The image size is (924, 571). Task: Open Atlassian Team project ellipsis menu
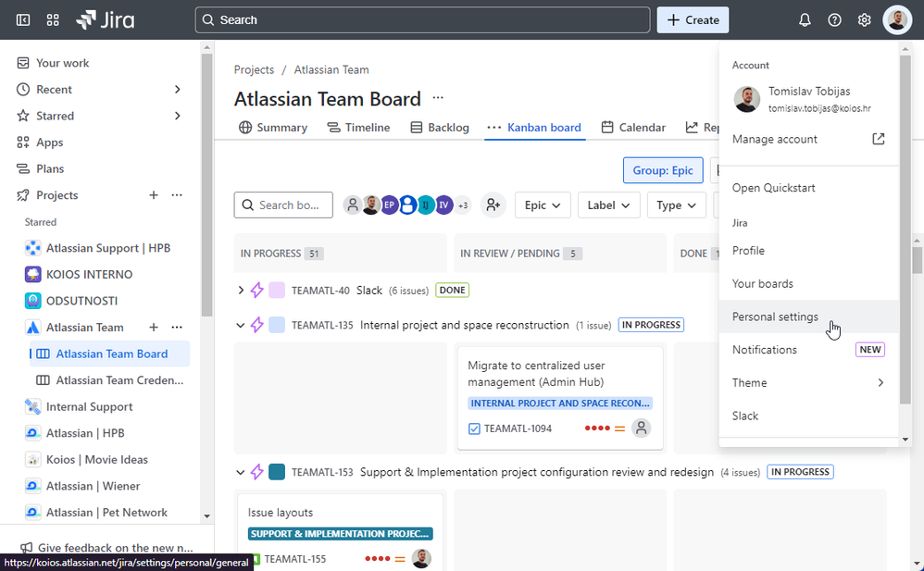pyautogui.click(x=177, y=327)
